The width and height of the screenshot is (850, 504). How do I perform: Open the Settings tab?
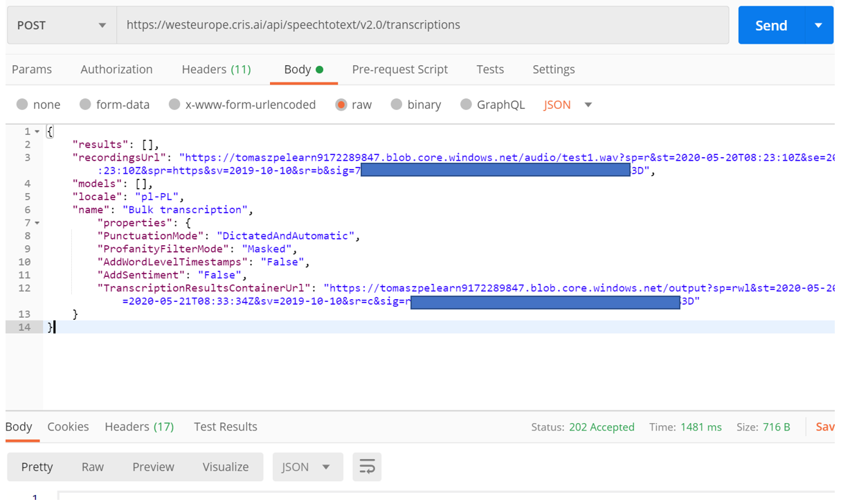click(554, 69)
